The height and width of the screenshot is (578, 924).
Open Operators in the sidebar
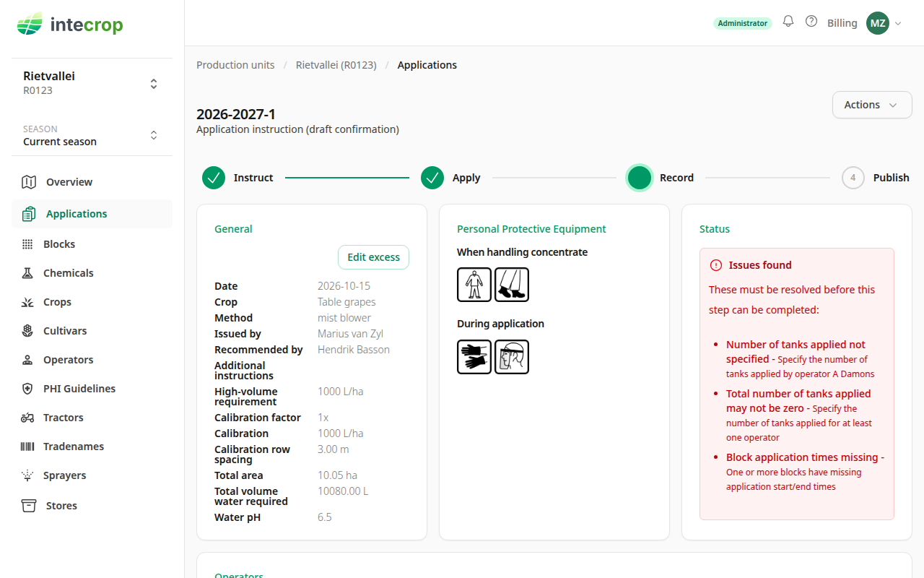[92, 360]
